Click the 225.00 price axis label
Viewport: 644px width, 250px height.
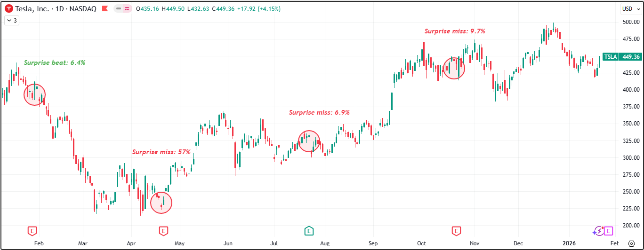point(631,209)
